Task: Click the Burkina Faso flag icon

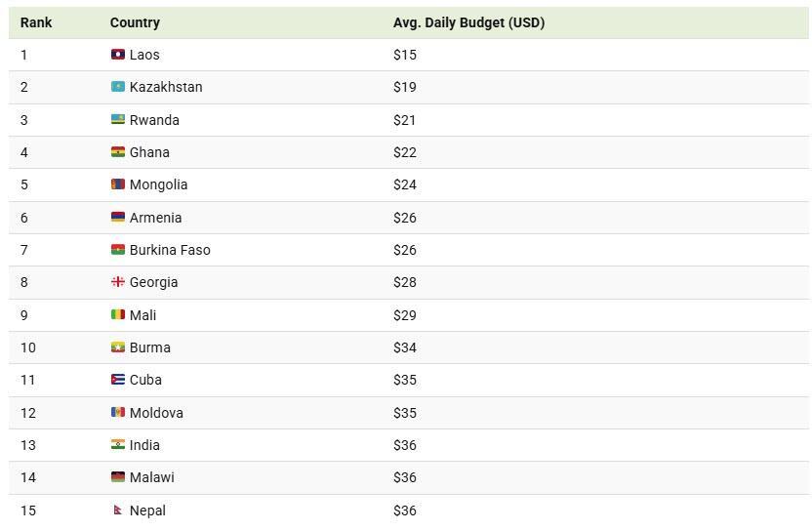Action: tap(117, 250)
